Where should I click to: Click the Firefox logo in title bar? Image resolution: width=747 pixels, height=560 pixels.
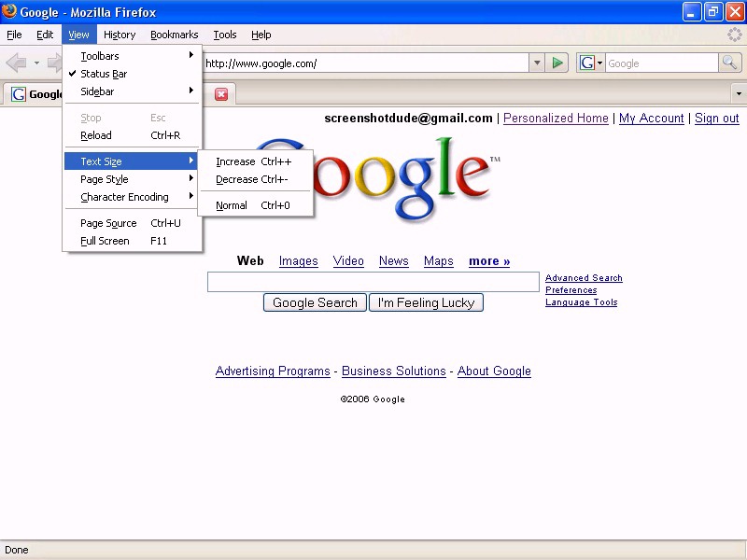point(8,10)
